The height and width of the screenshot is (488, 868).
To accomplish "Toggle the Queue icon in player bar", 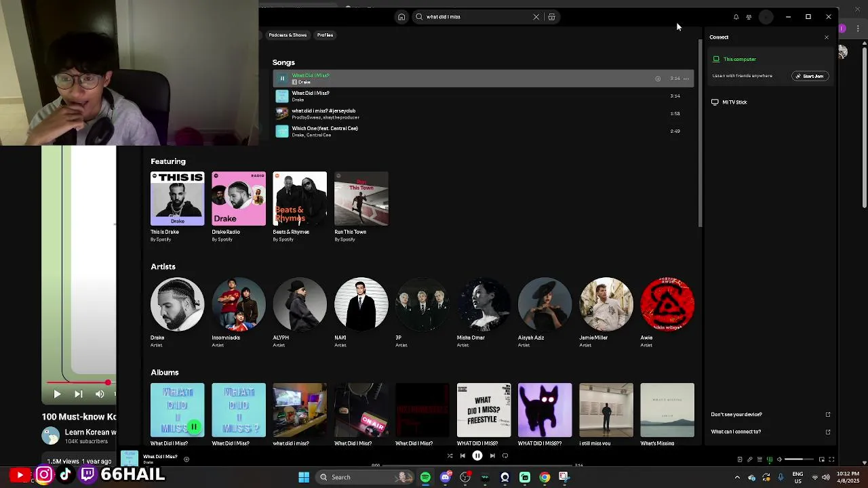I will 759,460.
